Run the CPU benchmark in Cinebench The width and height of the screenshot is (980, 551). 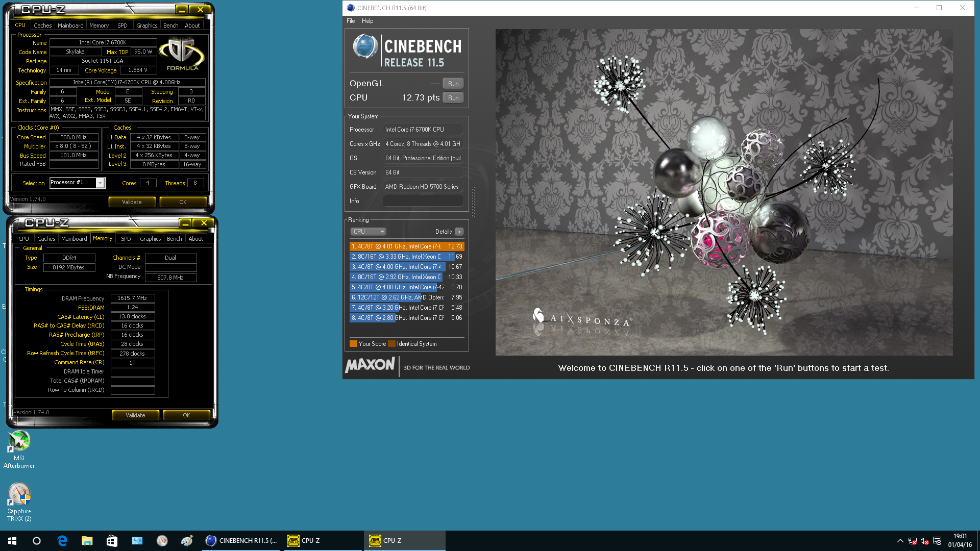click(x=453, y=98)
